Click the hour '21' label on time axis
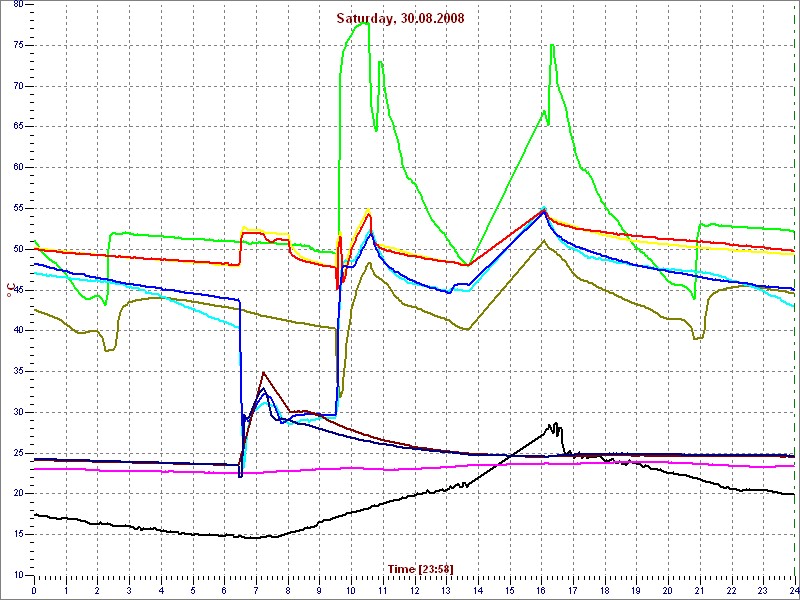This screenshot has width=800, height=600. coord(699,591)
